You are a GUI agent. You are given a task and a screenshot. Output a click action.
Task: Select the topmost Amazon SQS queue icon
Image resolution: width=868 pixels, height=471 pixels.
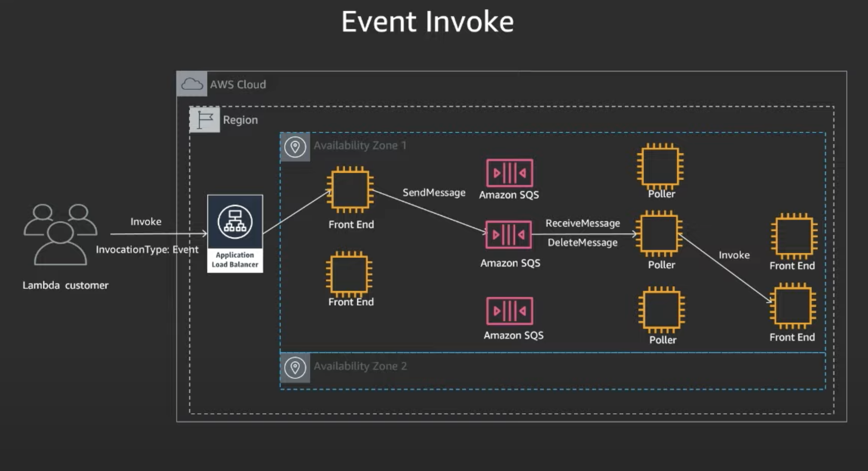[509, 173]
